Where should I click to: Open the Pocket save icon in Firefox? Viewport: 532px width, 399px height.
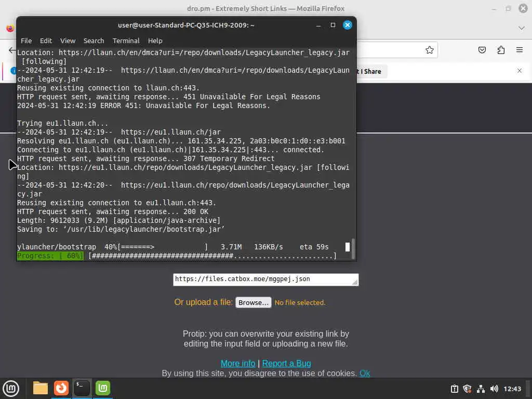point(482,50)
